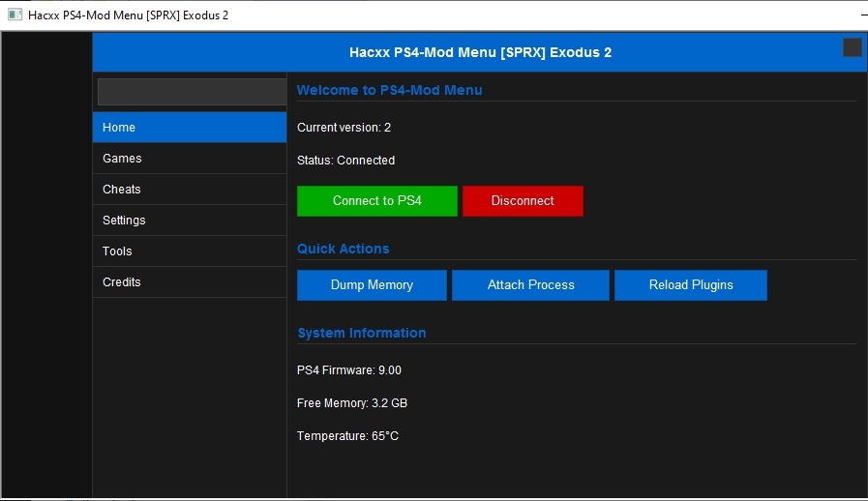Click the 'Status: Connected' text

coord(346,161)
